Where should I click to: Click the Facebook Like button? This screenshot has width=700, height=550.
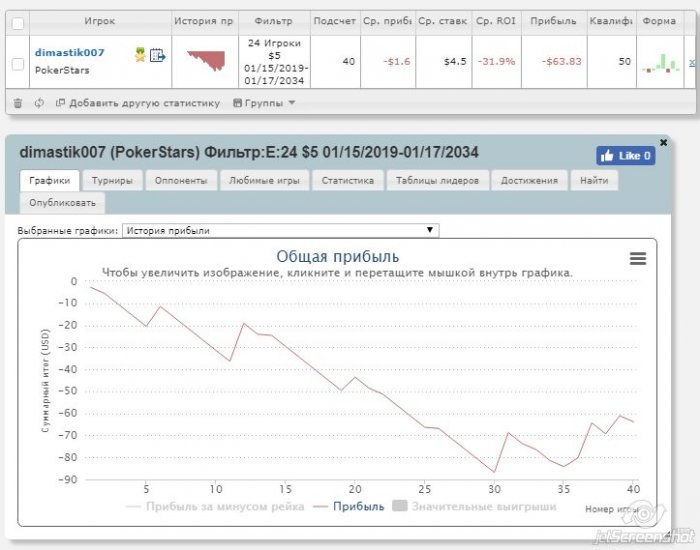[x=625, y=156]
